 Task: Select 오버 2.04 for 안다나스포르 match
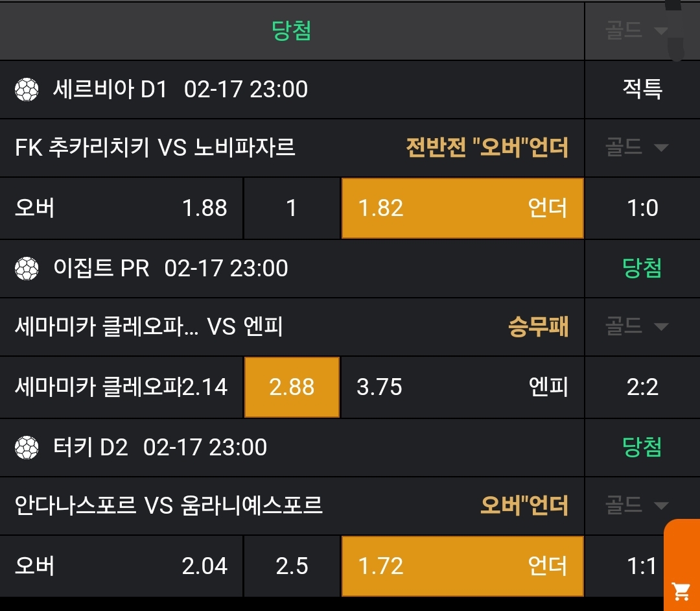coord(121,566)
